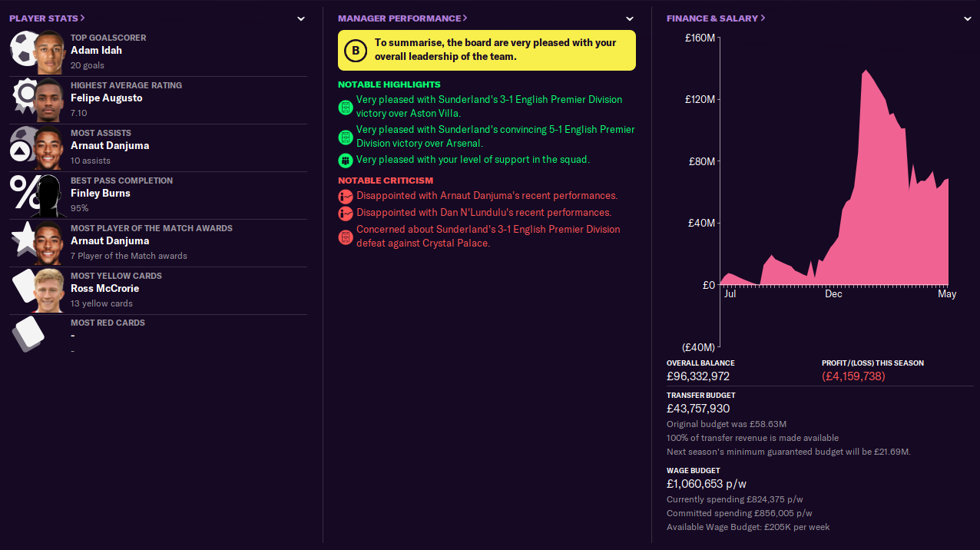Click the Dec label on the chart axis
The width and height of the screenshot is (980, 550).
(833, 294)
